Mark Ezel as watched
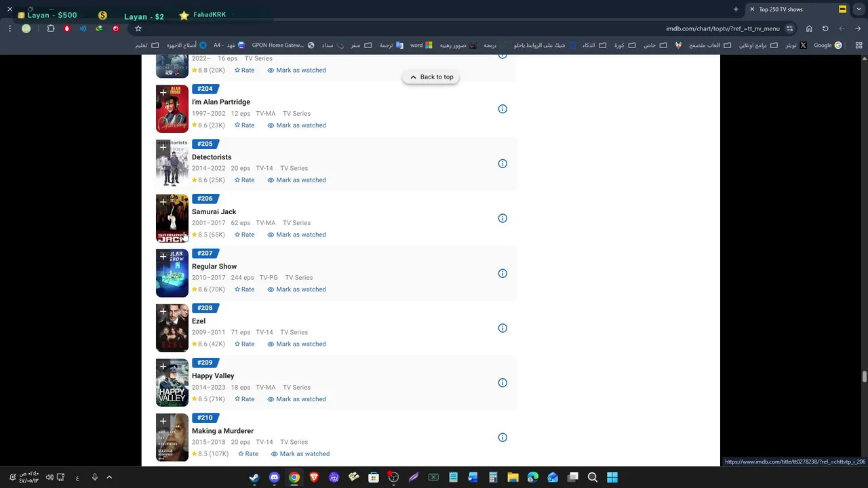Image resolution: width=868 pixels, height=488 pixels. [296, 344]
